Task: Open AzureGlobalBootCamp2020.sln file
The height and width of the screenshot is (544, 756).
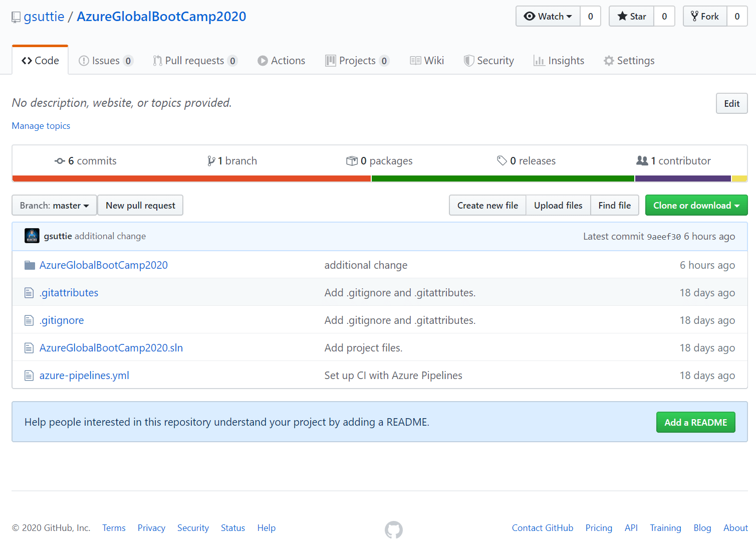Action: [111, 348]
